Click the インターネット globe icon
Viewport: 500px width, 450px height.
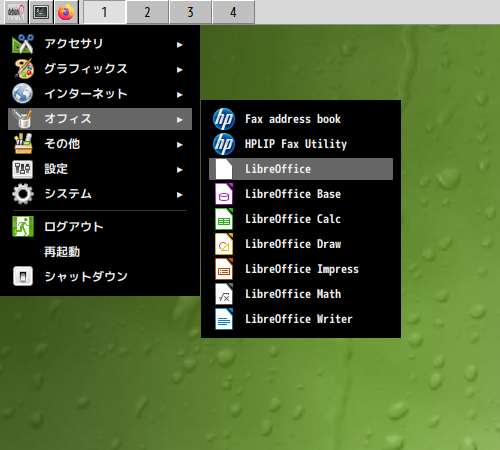[23, 94]
